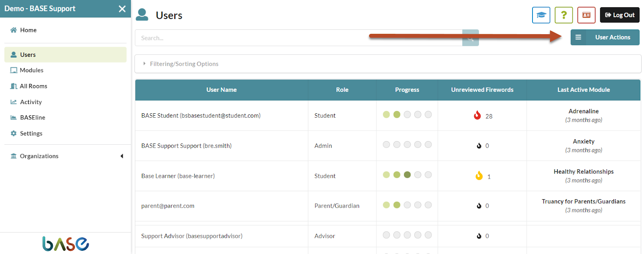Click the flame icon in BASE Support Support row

(x=479, y=146)
